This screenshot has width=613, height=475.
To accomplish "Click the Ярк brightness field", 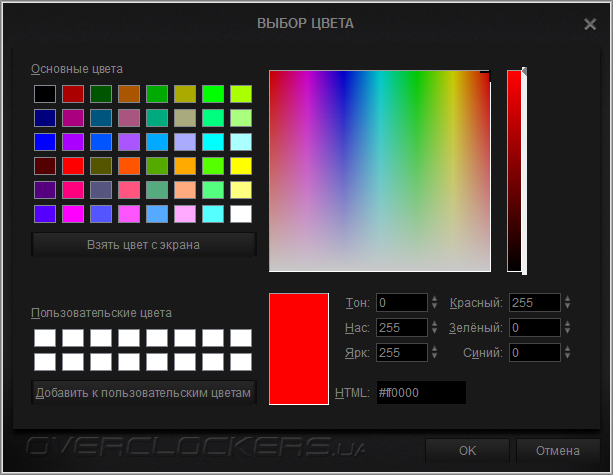I will point(401,353).
